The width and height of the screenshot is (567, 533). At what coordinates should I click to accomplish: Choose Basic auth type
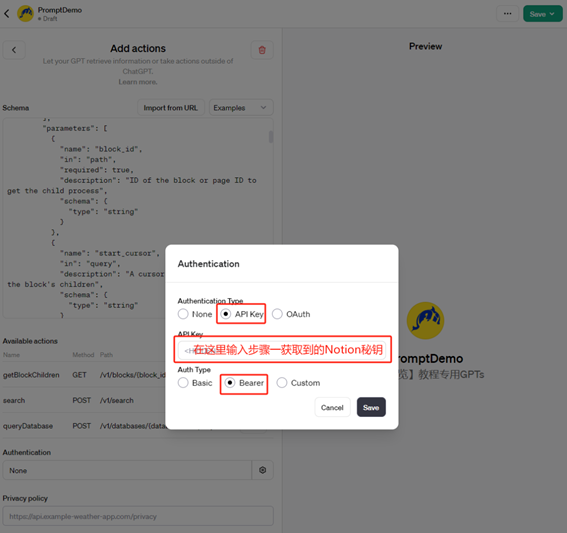click(183, 383)
